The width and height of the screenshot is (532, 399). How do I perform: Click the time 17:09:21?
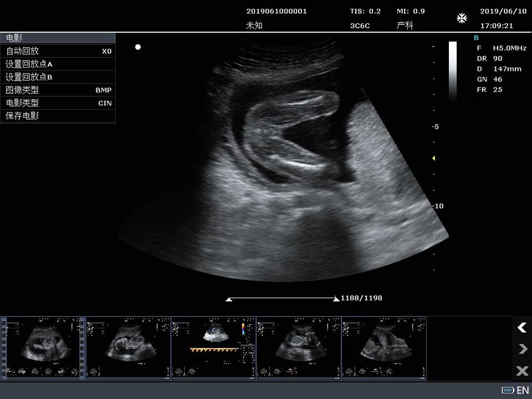coord(497,26)
